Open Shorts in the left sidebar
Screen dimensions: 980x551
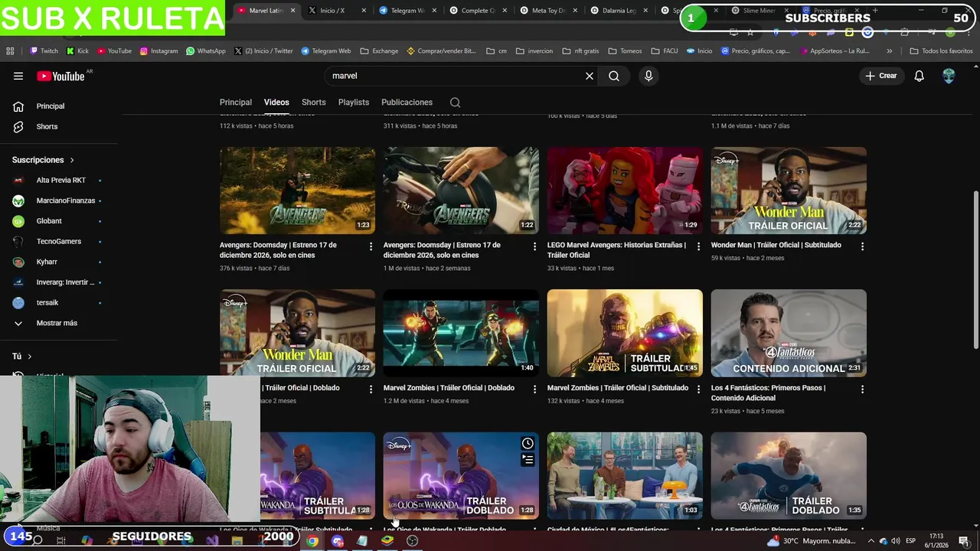(x=47, y=126)
